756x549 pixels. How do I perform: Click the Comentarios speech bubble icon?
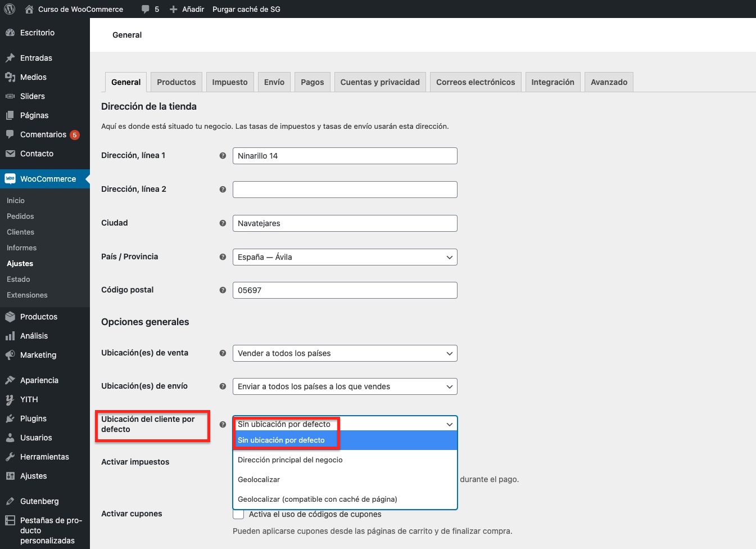pos(10,134)
